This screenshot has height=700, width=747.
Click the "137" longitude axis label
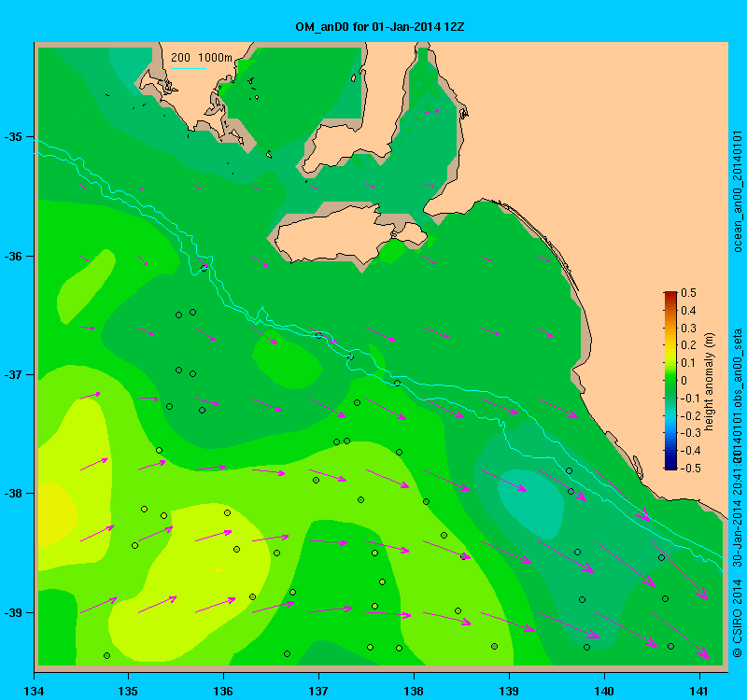pos(318,691)
